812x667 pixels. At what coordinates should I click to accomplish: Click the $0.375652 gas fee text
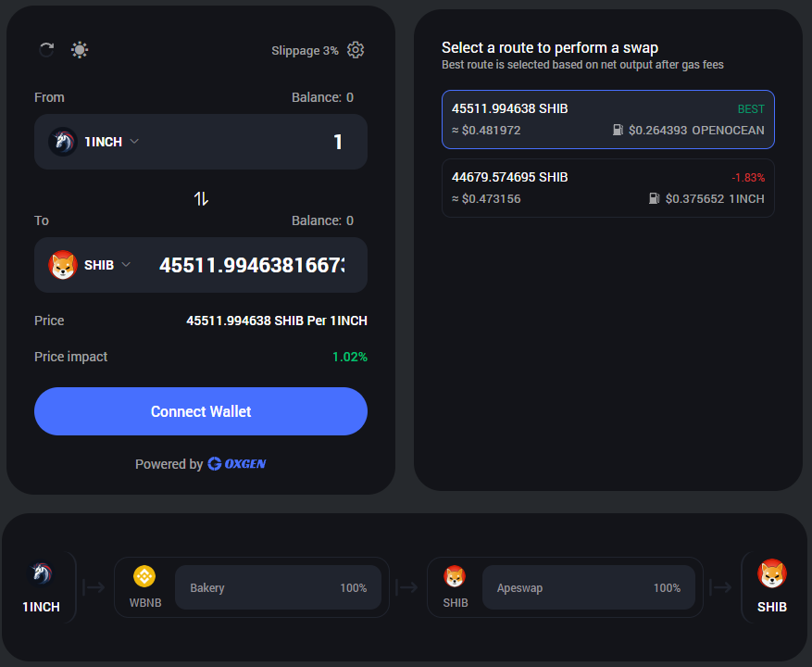[x=694, y=198]
